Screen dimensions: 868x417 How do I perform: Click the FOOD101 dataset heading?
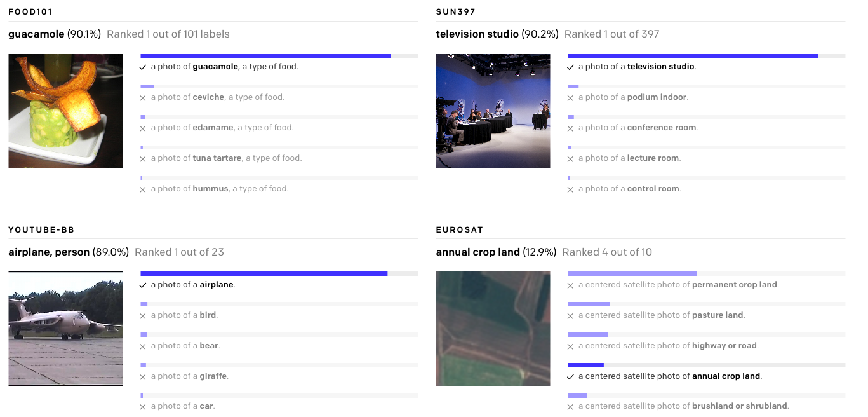pos(30,12)
